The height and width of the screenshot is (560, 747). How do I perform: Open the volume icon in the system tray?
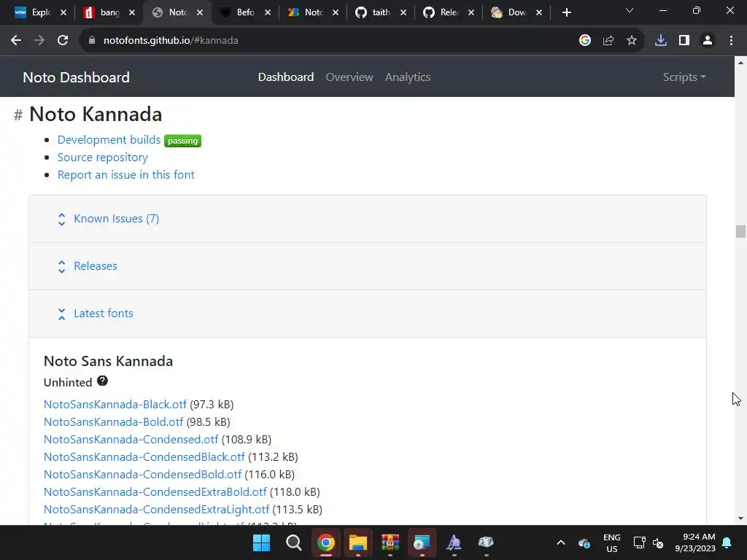click(x=659, y=542)
